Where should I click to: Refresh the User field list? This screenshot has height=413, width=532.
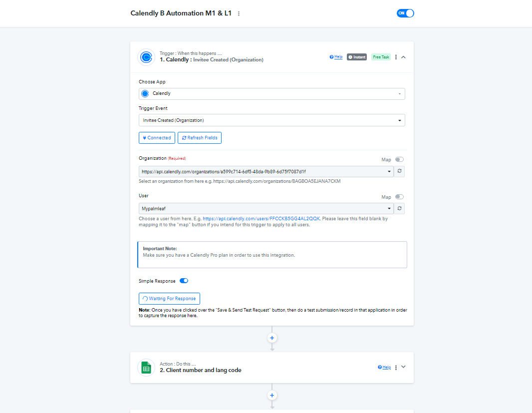pos(399,209)
